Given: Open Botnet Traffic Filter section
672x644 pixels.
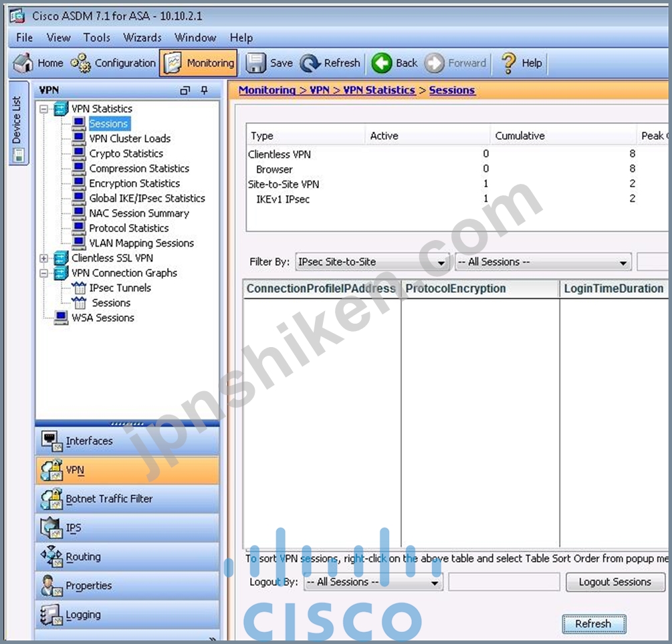Looking at the screenshot, I should (127, 499).
